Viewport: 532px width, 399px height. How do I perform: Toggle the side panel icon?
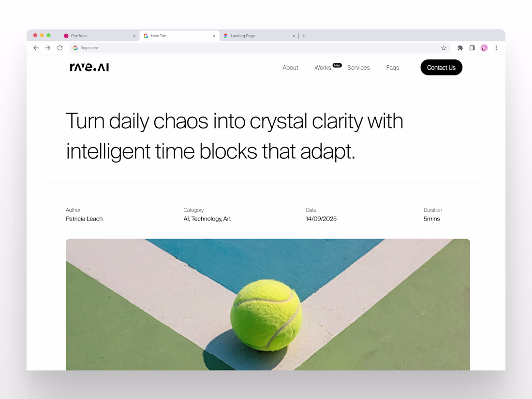coord(472,48)
